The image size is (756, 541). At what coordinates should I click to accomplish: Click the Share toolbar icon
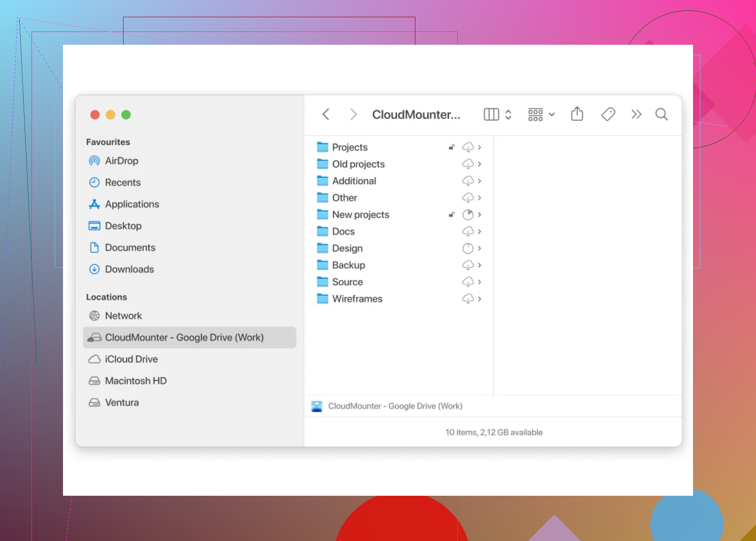(x=577, y=114)
